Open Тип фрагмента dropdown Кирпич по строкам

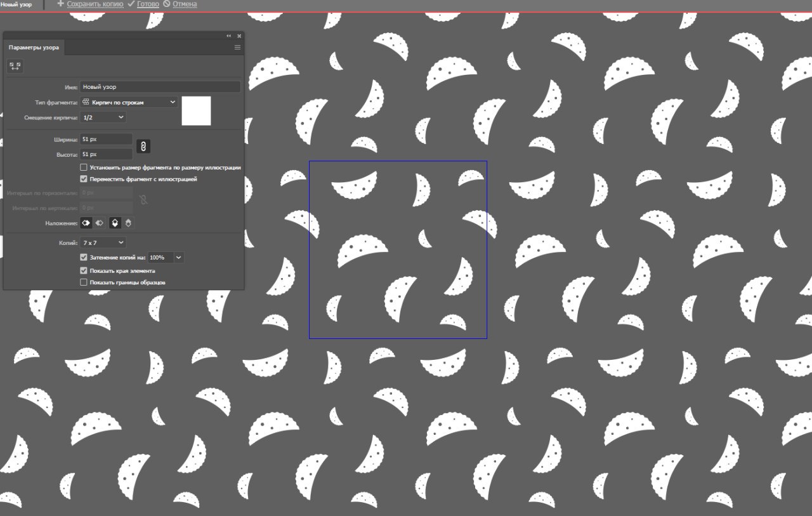[129, 102]
